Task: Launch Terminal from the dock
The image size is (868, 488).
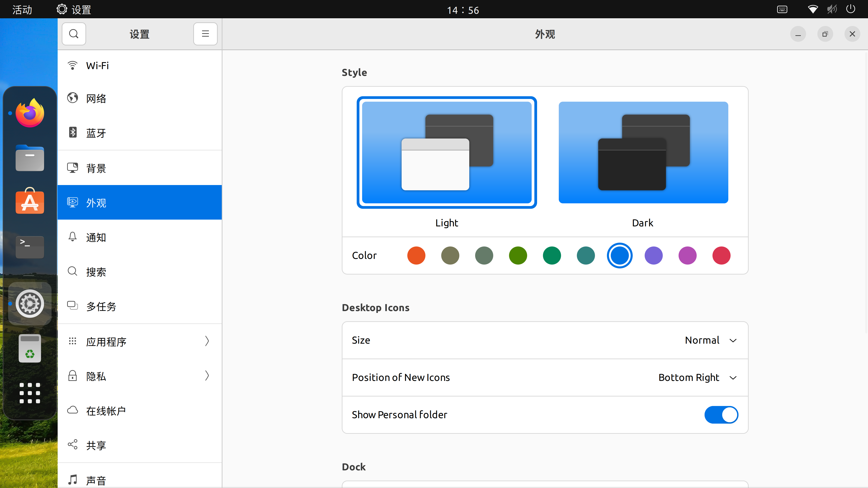Action: [x=30, y=247]
